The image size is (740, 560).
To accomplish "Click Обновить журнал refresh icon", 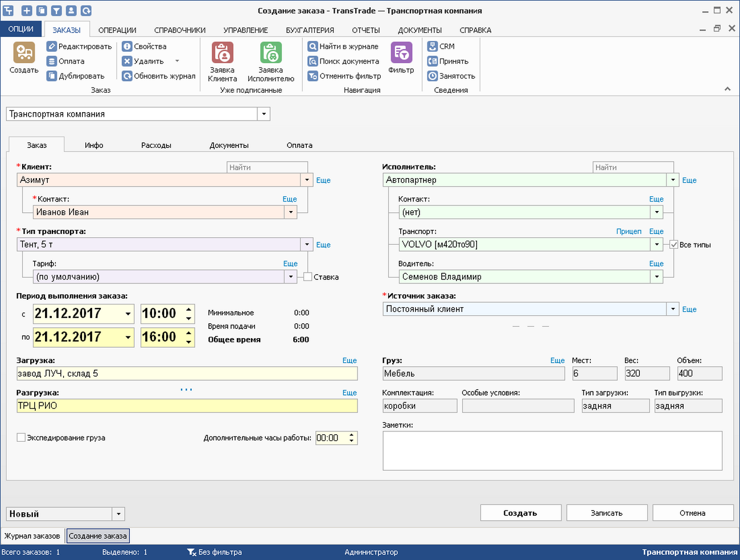I will point(128,76).
